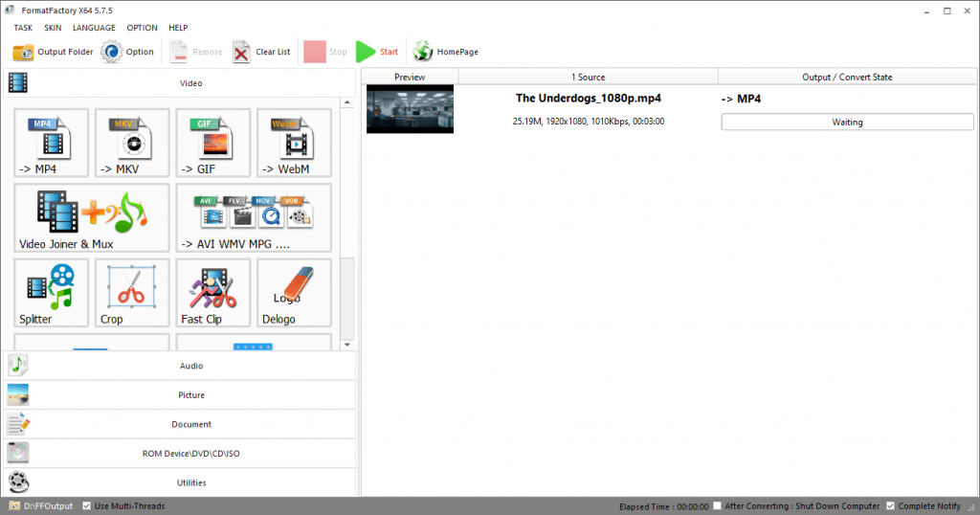Start conversion with the green Start arrow
Viewport: 980px width, 515px height.
point(377,52)
